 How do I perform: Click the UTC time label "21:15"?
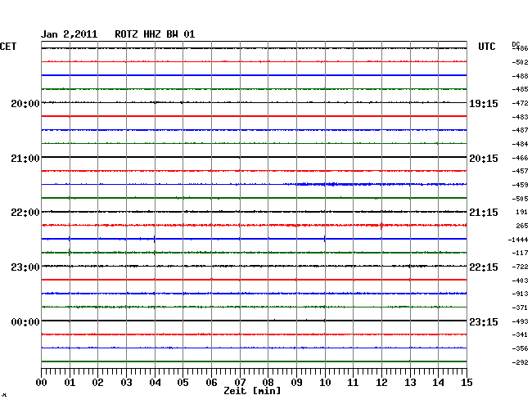(x=484, y=213)
